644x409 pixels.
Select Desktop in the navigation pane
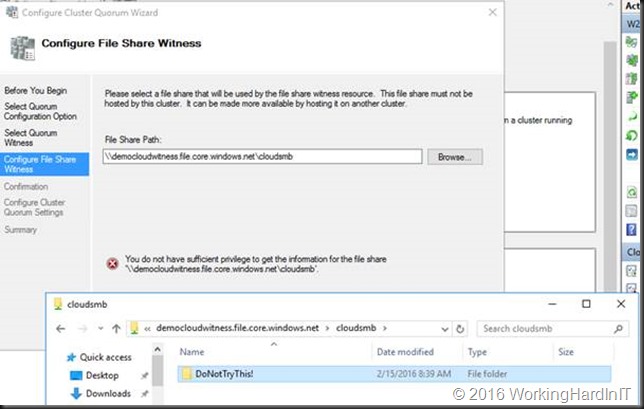point(102,375)
